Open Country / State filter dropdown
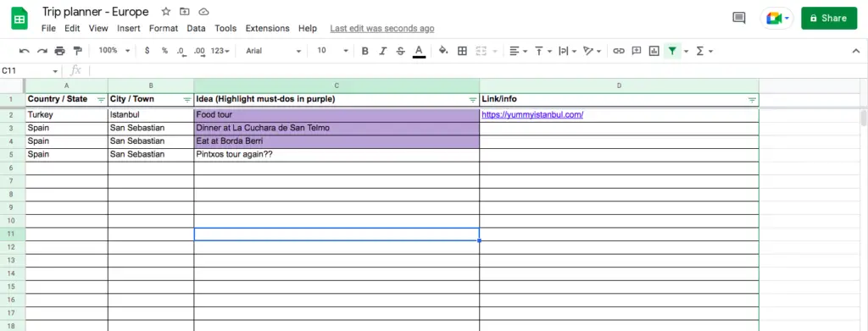Screen dimensions: 868x331 point(101,100)
